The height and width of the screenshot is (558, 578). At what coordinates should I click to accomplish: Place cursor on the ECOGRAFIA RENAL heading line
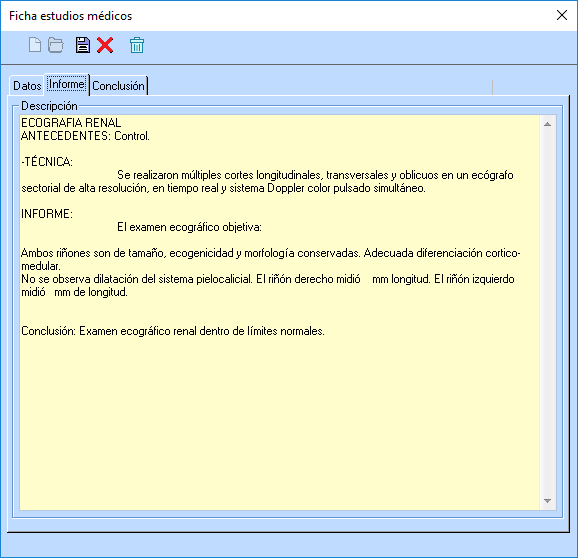click(x=71, y=123)
